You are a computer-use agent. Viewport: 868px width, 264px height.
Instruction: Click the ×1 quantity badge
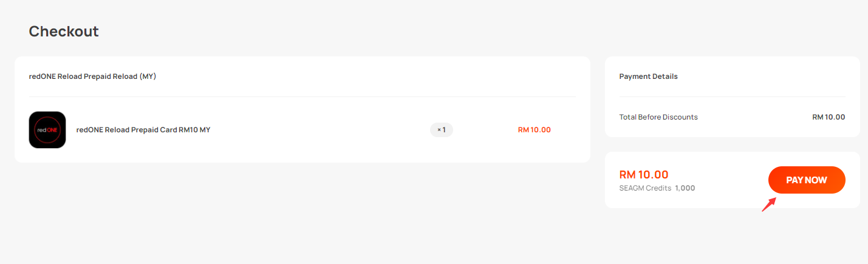(x=442, y=130)
